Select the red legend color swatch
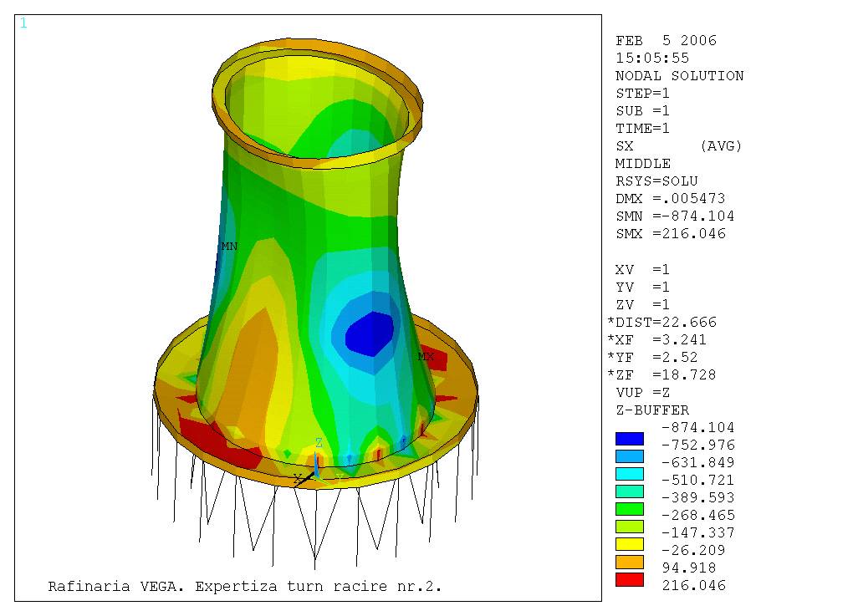 click(x=629, y=579)
